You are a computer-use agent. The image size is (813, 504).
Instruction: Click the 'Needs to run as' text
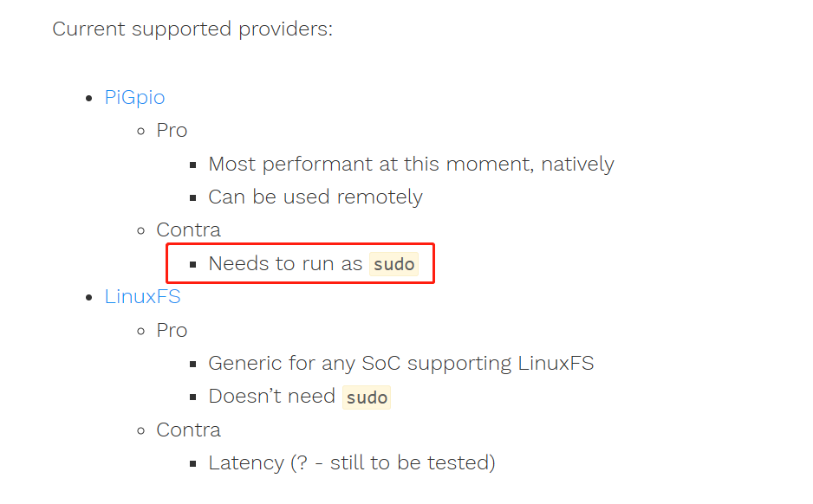coord(285,263)
